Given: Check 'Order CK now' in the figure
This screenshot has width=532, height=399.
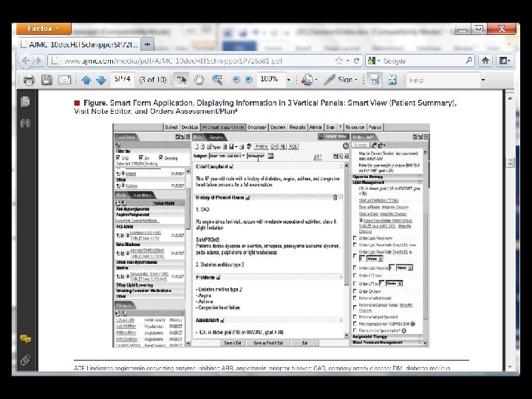Looking at the screenshot, I should [355, 291].
